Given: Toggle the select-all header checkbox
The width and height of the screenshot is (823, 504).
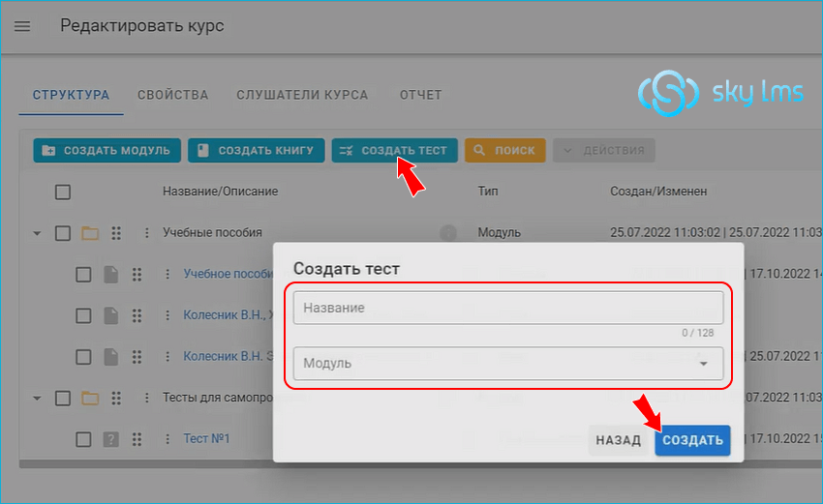Looking at the screenshot, I should click(x=63, y=192).
